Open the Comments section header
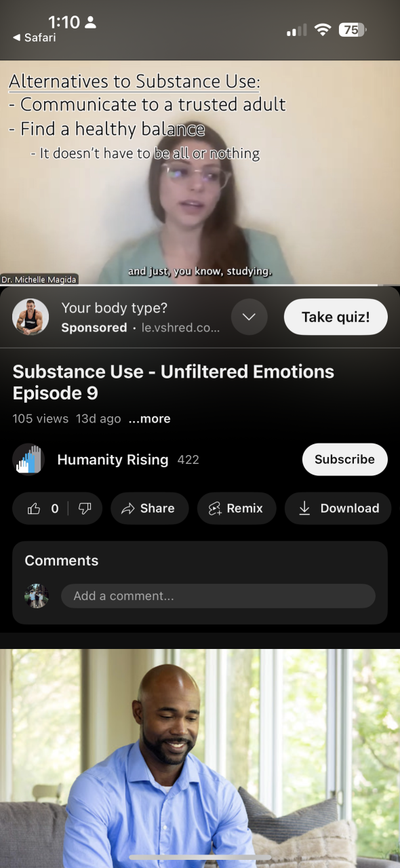Viewport: 400px width, 868px height. click(62, 561)
